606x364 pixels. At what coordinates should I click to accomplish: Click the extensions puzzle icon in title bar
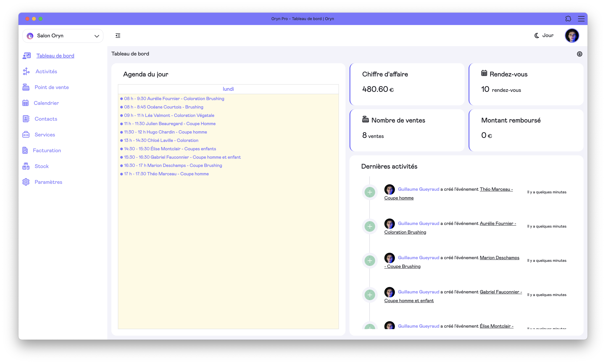[x=568, y=19]
